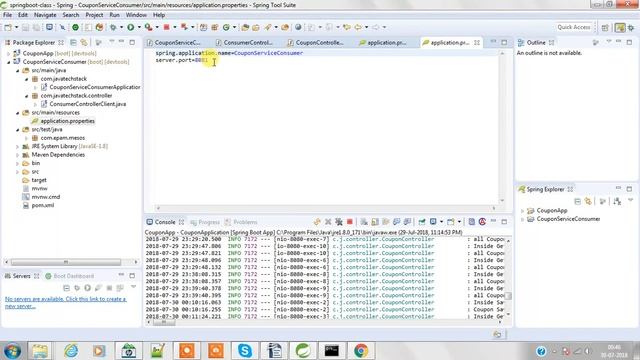The image size is (640, 360).
Task: Click the Back navigation arrow in toolbar
Action: pos(358,27)
